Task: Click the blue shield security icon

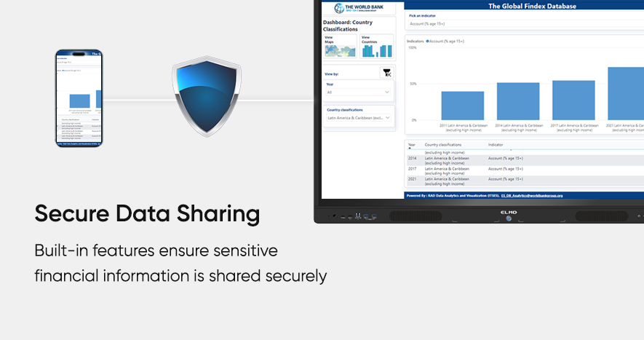Action: pos(206,97)
